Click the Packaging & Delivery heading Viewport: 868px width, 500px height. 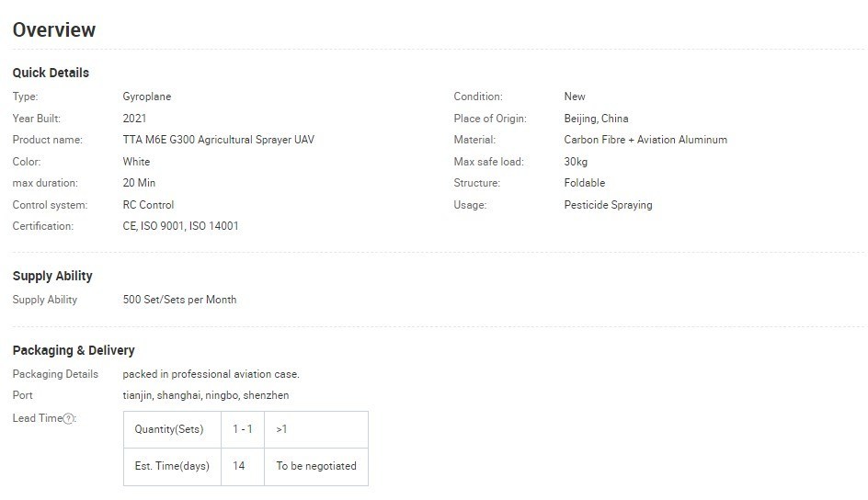pyautogui.click(x=74, y=350)
